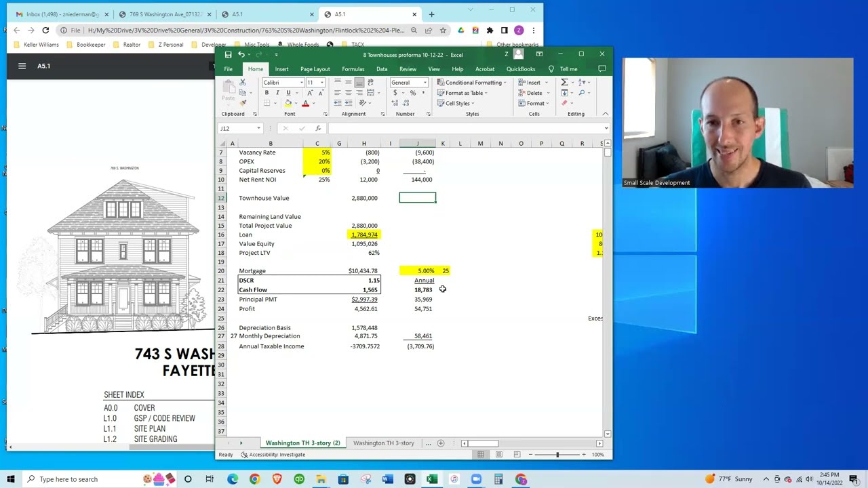Apply Percent Style format
Image resolution: width=868 pixels, height=488 pixels.
coord(412,93)
